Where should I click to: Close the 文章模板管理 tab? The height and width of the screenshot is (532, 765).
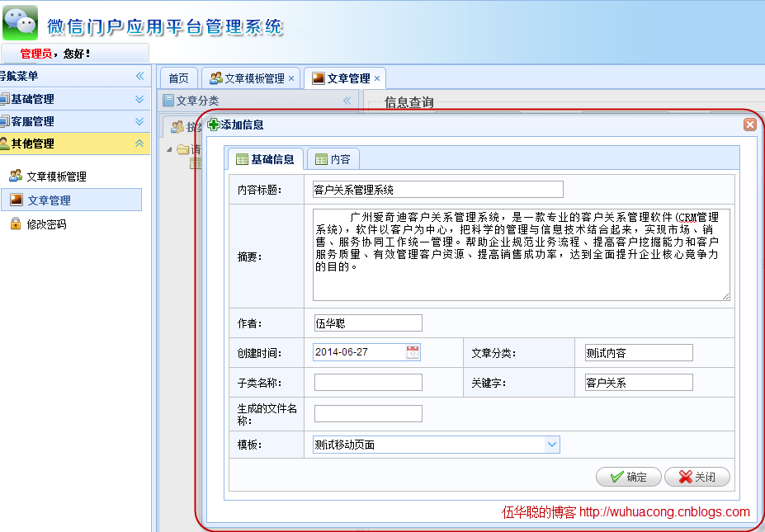290,78
